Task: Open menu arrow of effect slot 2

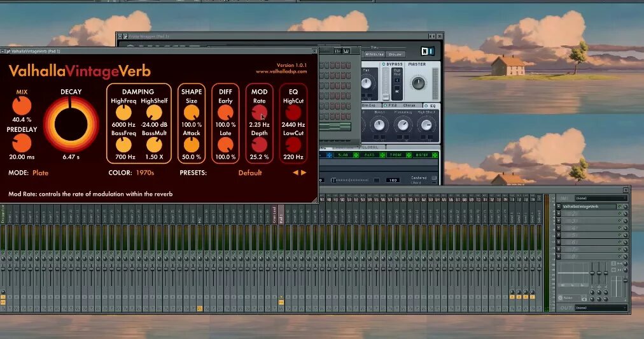Action: [x=559, y=213]
